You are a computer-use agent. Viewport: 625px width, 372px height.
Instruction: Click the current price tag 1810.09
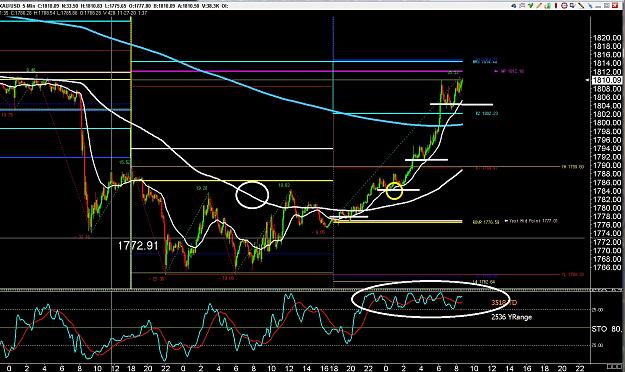click(x=606, y=80)
